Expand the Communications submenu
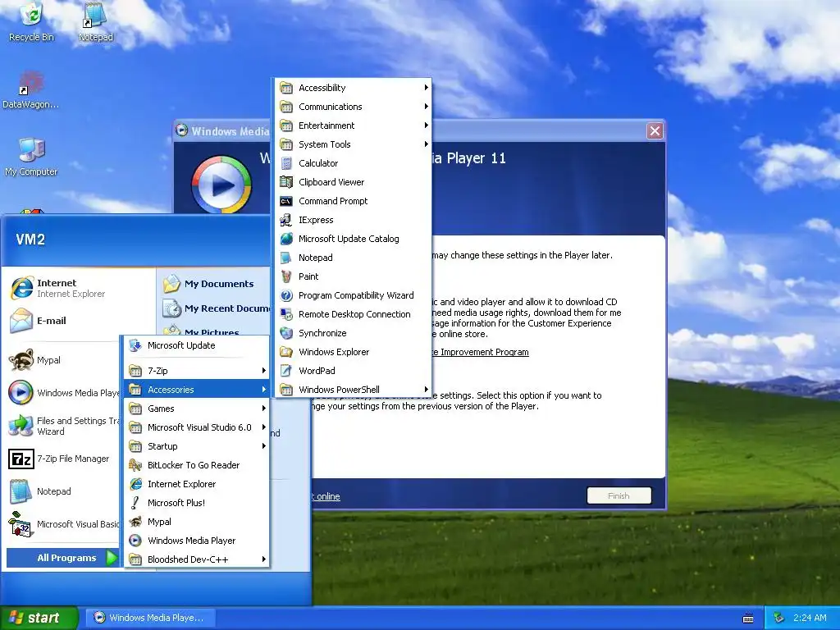 354,107
